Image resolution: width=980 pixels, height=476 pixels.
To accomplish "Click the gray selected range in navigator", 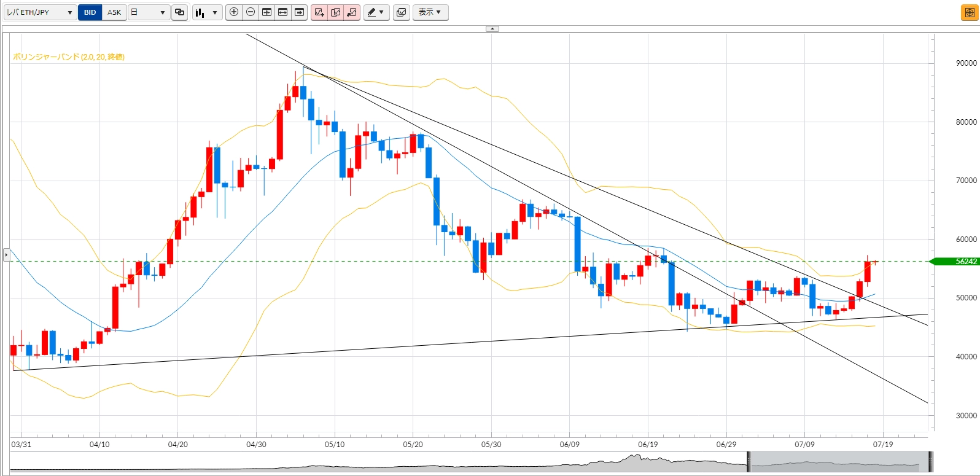I will [x=839, y=461].
